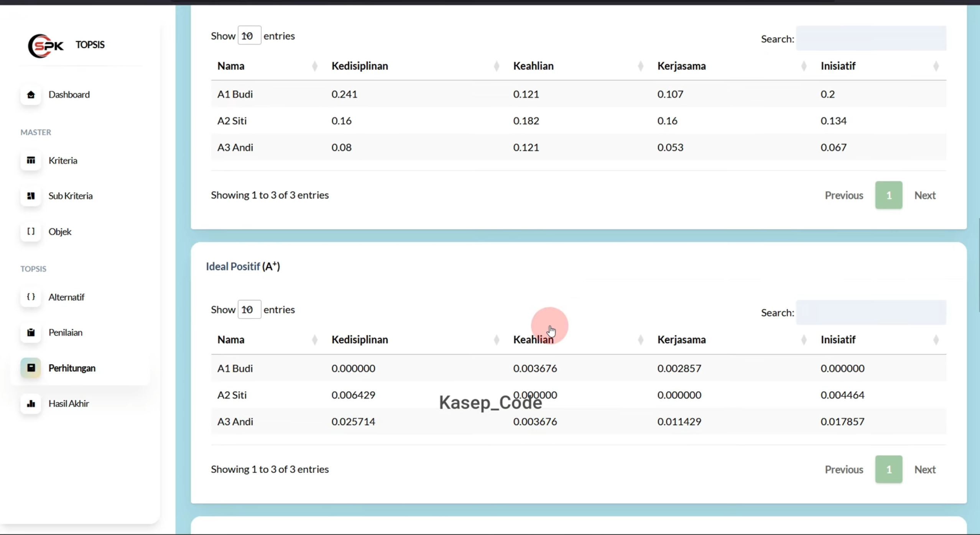This screenshot has height=535, width=980.
Task: Sort top table by Kerjasama column
Action: (732, 66)
